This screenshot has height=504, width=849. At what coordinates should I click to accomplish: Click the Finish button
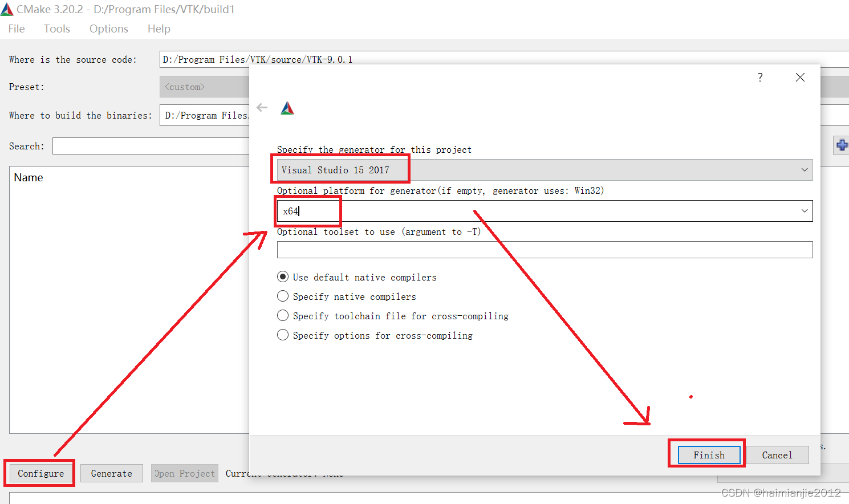(x=709, y=455)
